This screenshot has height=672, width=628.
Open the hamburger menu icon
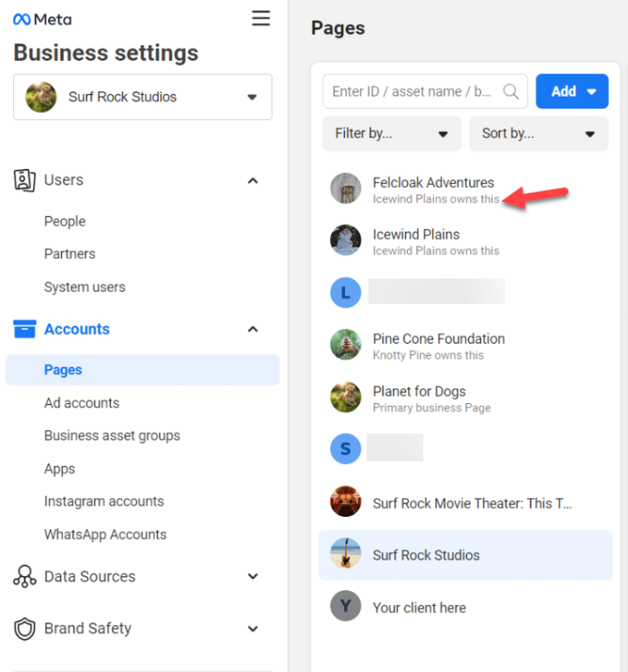pyautogui.click(x=260, y=18)
